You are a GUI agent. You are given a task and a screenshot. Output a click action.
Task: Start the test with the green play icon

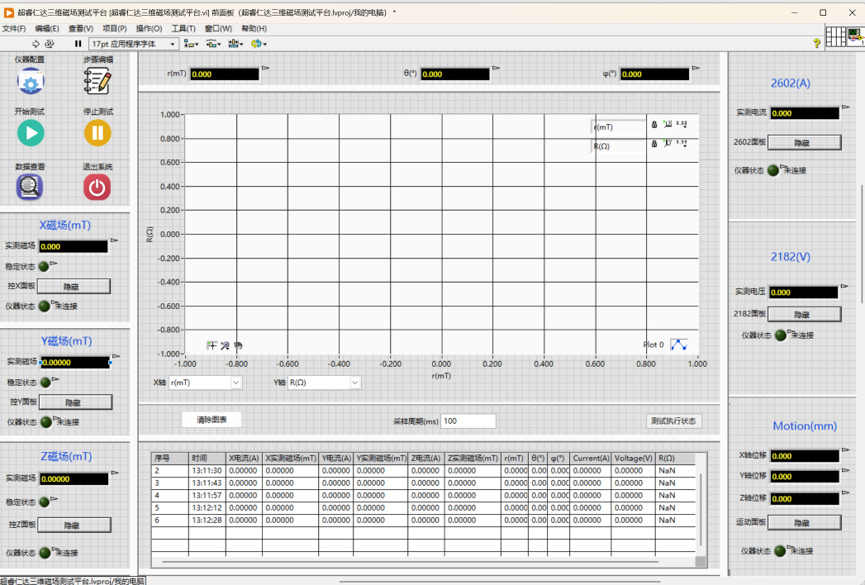pos(30,132)
